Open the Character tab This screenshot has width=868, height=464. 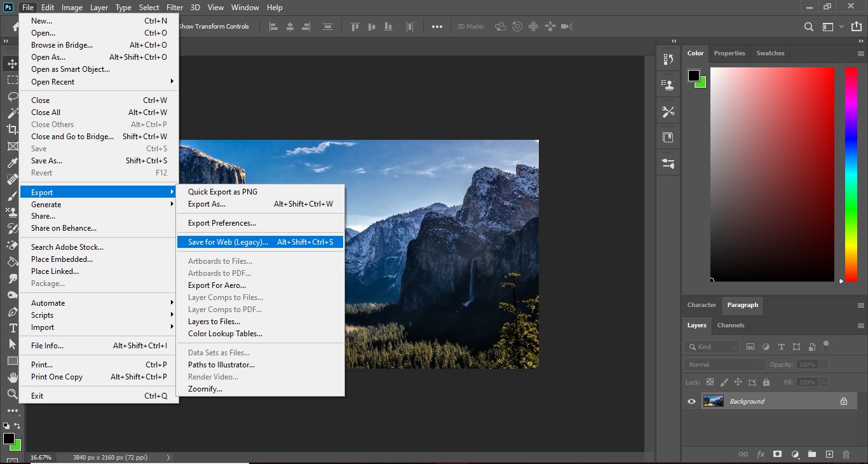(702, 305)
